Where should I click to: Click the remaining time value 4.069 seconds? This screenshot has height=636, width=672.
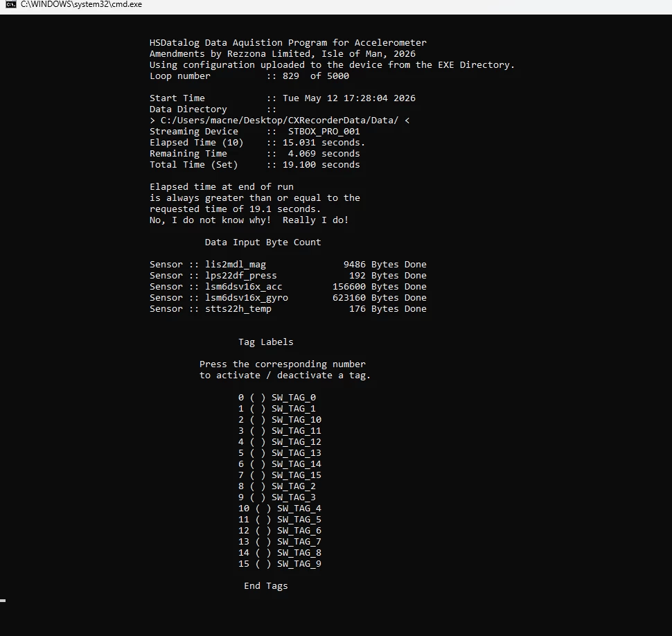pos(324,154)
